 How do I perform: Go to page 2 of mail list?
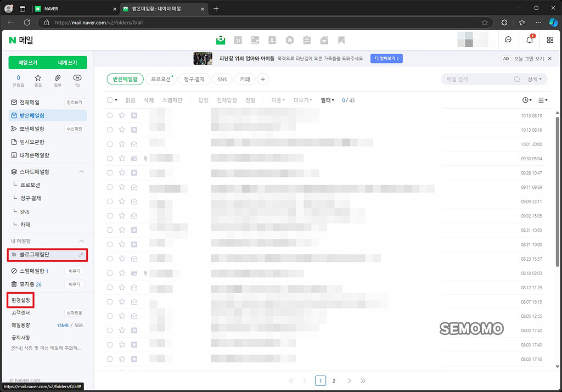tap(334, 381)
